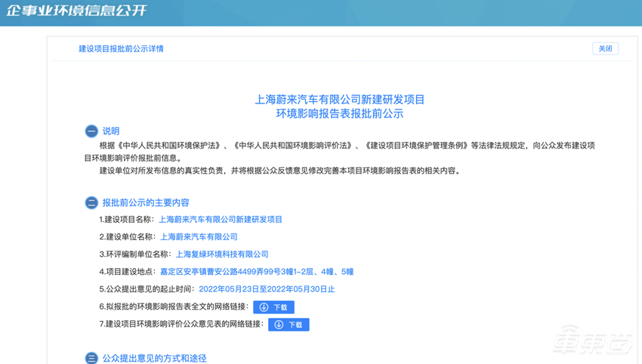Select the 报批前公示的主要内容 section heading
The height and width of the screenshot is (364, 642).
click(146, 202)
